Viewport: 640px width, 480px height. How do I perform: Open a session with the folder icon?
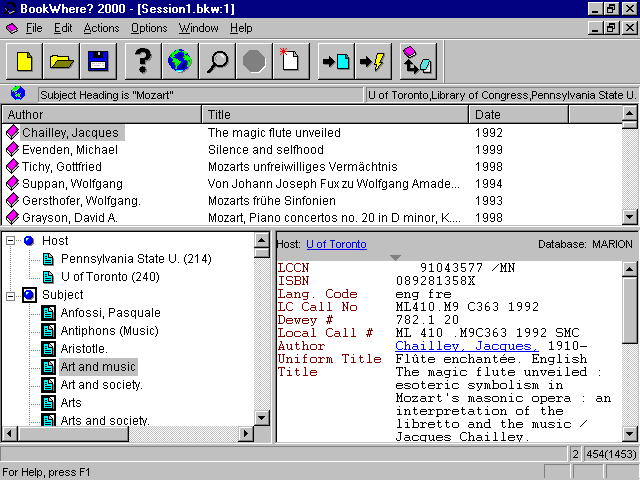pyautogui.click(x=62, y=62)
